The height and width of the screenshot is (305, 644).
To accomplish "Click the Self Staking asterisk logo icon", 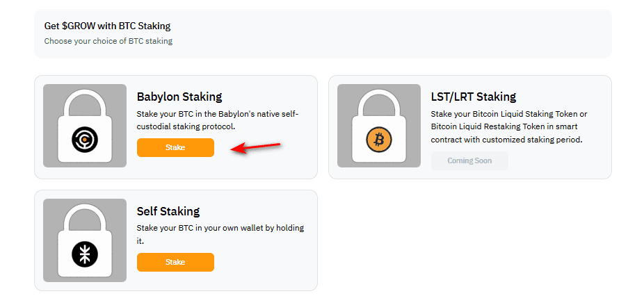I will click(x=85, y=254).
